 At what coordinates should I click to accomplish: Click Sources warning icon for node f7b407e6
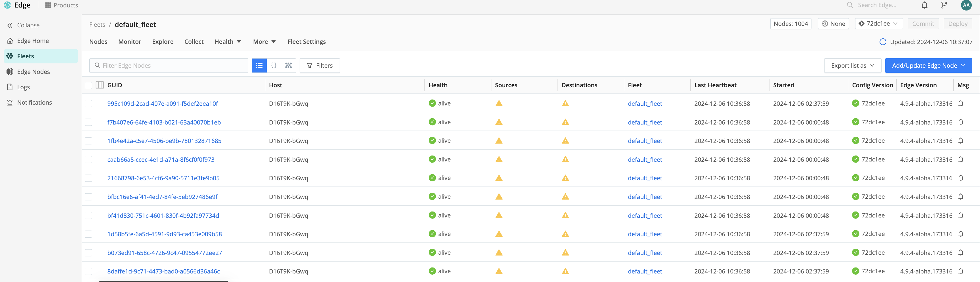click(x=499, y=122)
